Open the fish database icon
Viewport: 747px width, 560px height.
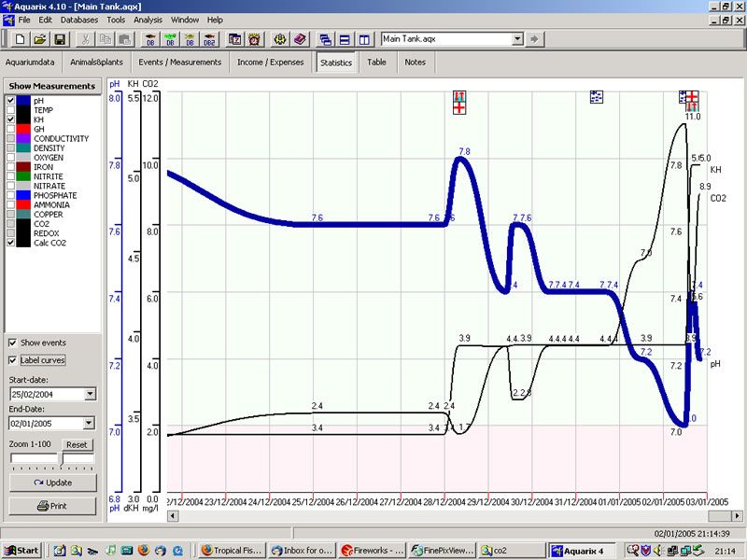(150, 39)
